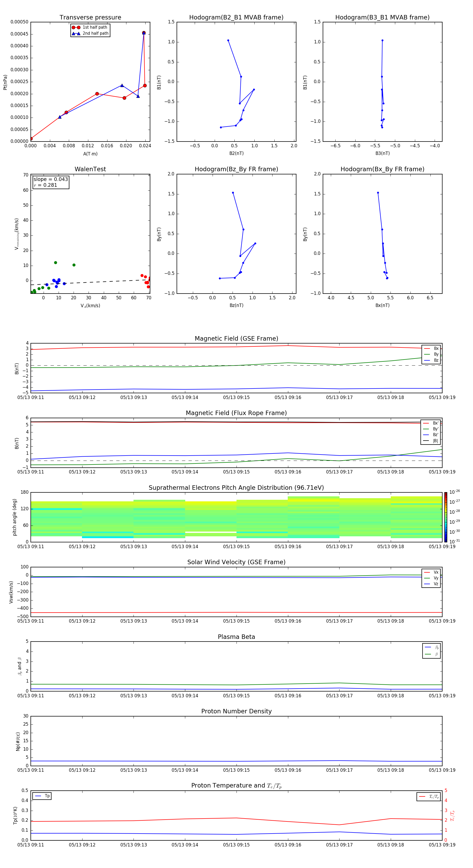The width and height of the screenshot is (473, 868).
Task: Click the 'B3(nT)' x-axis label
Action: 382,153
